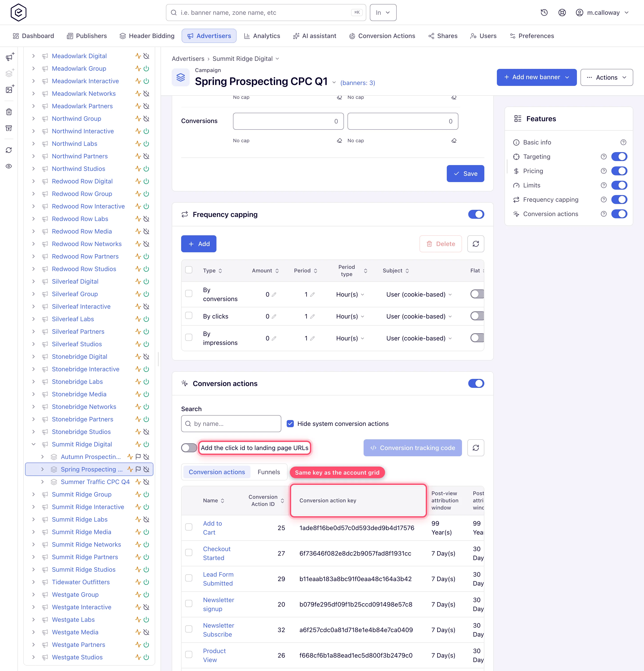644x671 pixels.
Task: Uncheck Hide system conversion actions
Action: click(x=290, y=423)
